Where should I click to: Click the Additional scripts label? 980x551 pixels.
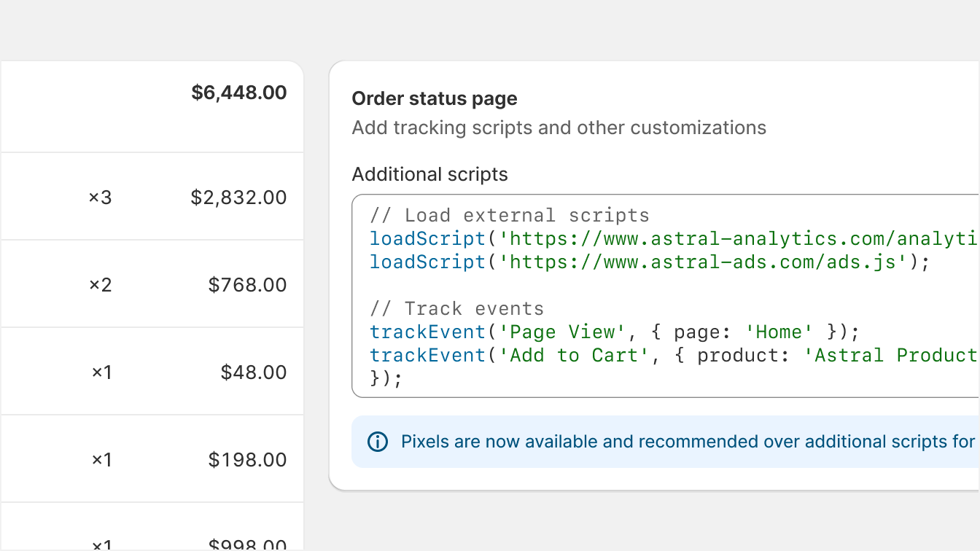(x=430, y=174)
